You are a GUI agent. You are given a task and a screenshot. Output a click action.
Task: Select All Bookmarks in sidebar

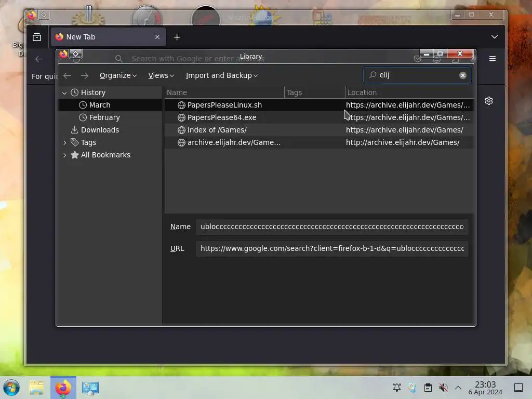110,155
